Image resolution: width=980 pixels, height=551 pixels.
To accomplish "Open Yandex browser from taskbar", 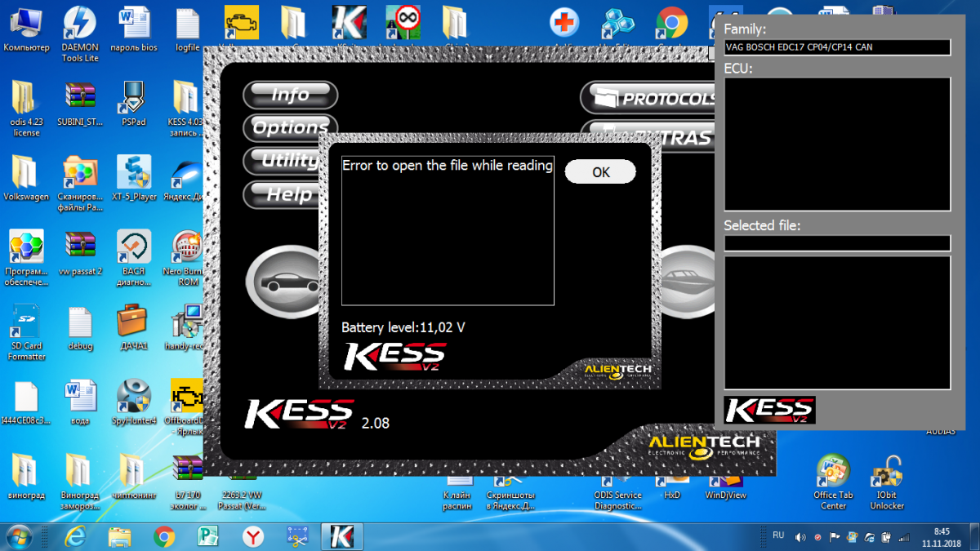I will [253, 536].
